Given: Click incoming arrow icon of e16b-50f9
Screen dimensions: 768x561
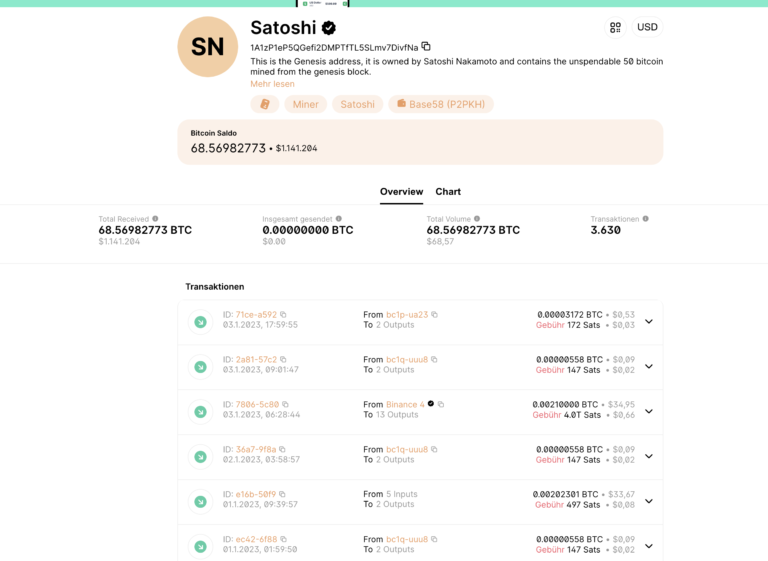Looking at the screenshot, I should (x=200, y=502).
